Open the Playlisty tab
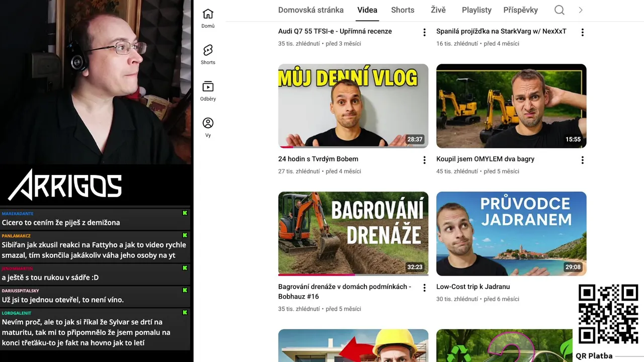 point(476,10)
